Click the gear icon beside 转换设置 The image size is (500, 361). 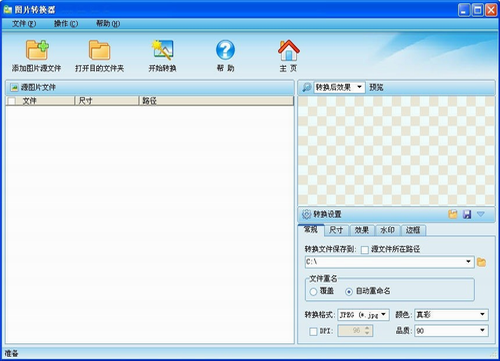tap(306, 214)
